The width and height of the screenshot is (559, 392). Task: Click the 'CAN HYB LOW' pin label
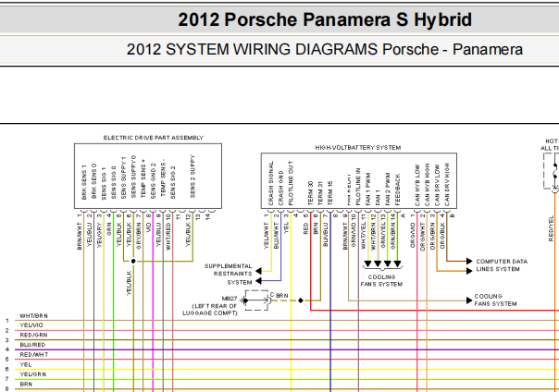(417, 185)
